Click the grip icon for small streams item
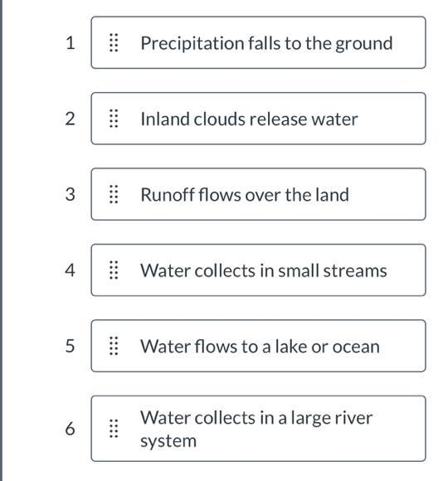Screen dimensions: 448x481 [114, 270]
